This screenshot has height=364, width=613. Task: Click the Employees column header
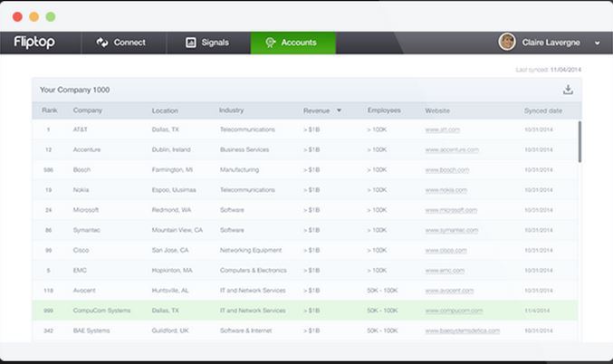point(384,110)
